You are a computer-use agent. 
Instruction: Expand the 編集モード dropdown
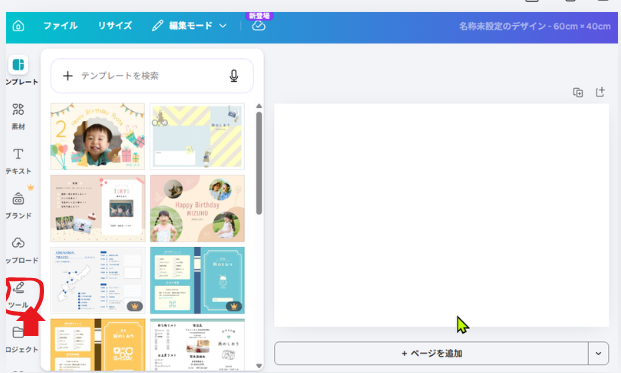pyautogui.click(x=189, y=26)
